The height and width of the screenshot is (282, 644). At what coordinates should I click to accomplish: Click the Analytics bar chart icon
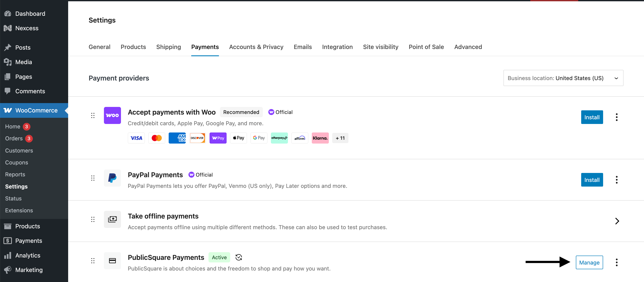point(8,255)
